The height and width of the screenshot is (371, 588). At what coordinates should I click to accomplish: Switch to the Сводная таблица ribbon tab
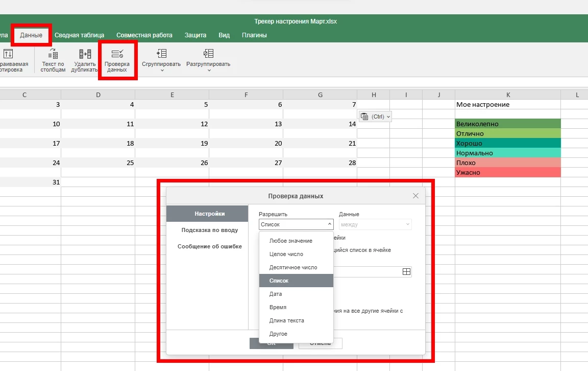[x=79, y=35]
